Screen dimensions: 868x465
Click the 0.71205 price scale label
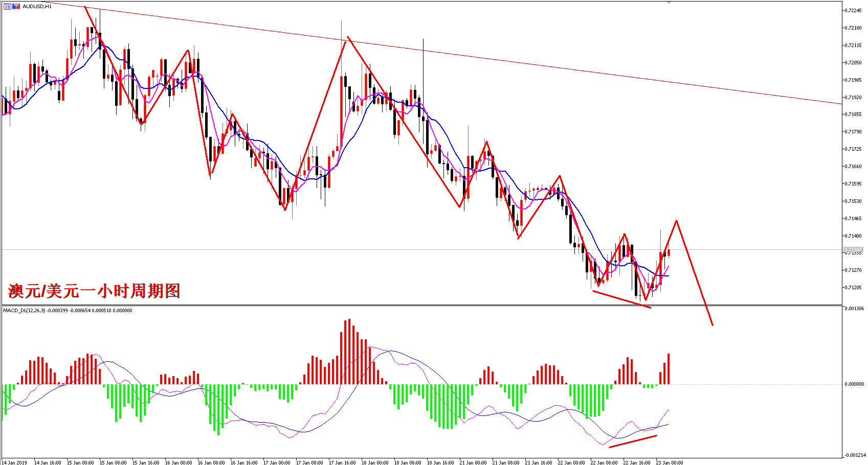[853, 288]
